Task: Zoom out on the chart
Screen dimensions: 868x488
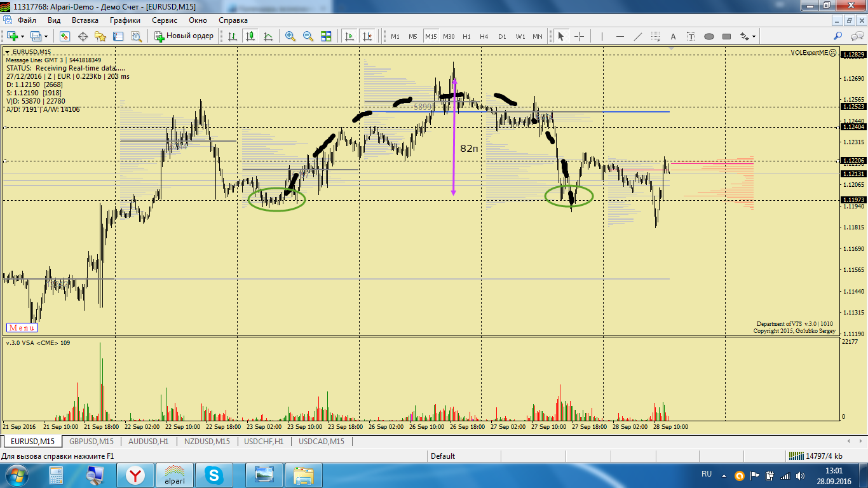Action: coord(308,36)
